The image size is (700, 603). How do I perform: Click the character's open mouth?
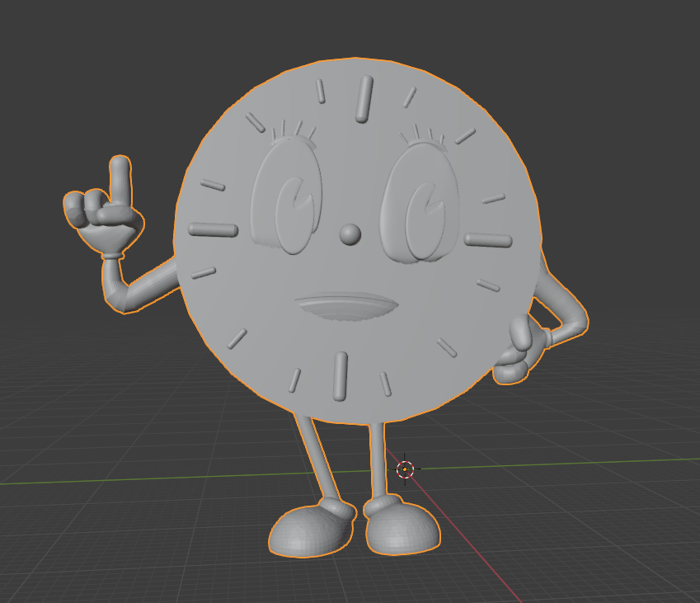pyautogui.click(x=346, y=307)
